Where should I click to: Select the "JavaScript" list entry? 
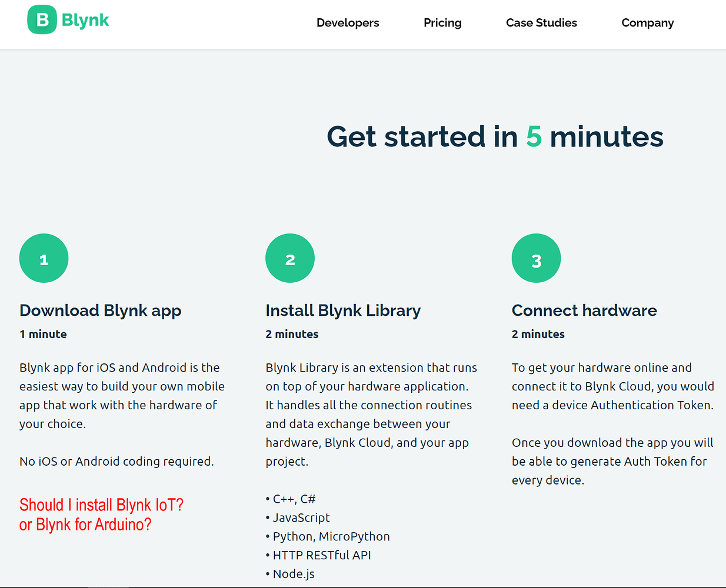click(x=297, y=517)
